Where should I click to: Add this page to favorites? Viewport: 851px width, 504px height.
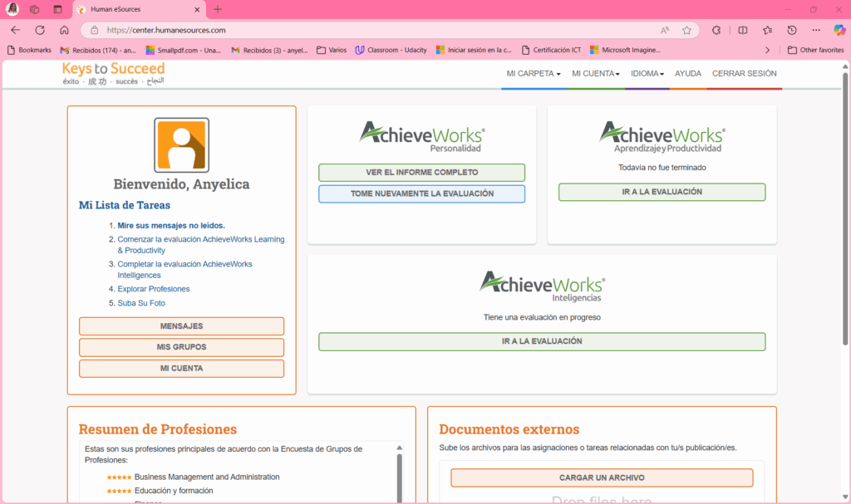click(686, 31)
